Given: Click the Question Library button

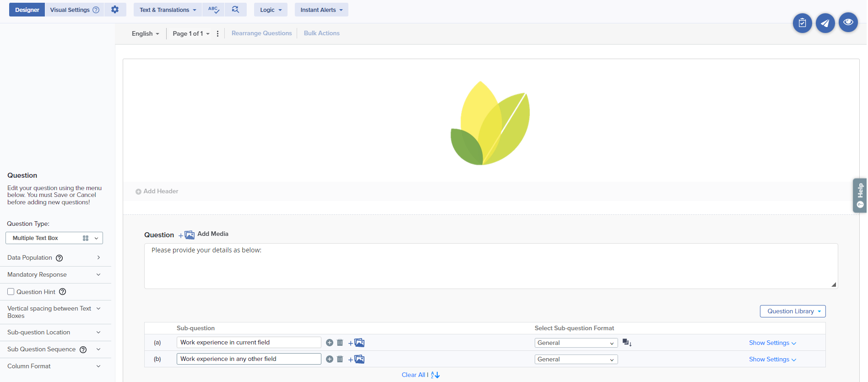Looking at the screenshot, I should click(x=792, y=311).
